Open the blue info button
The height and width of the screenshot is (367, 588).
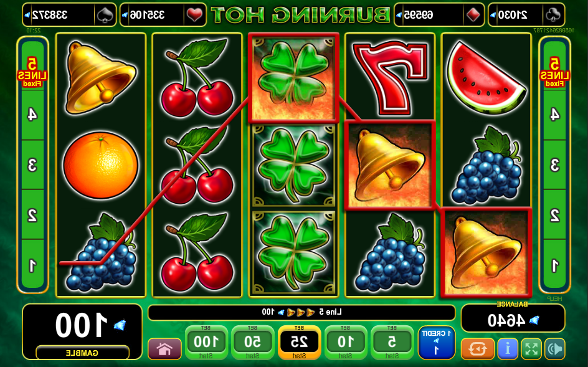pos(508,349)
